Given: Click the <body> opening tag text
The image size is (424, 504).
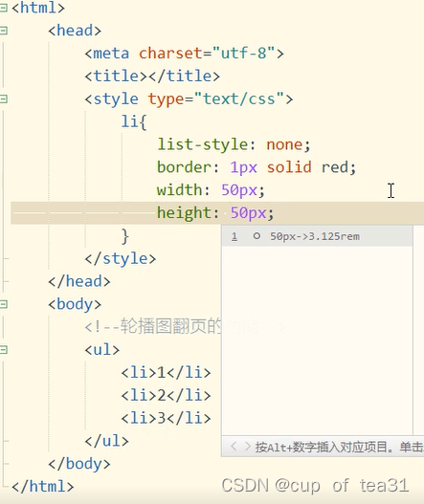Looking at the screenshot, I should (x=75, y=304).
